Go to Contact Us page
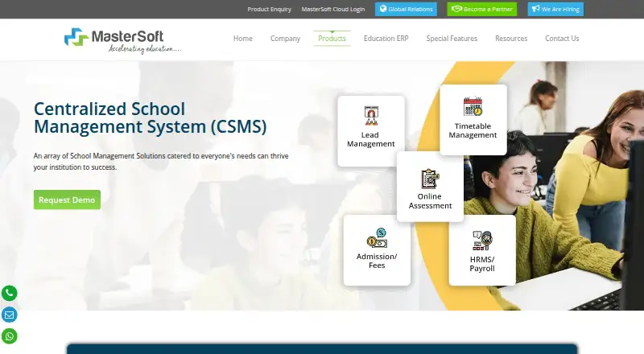The height and width of the screenshot is (354, 644). 562,38
